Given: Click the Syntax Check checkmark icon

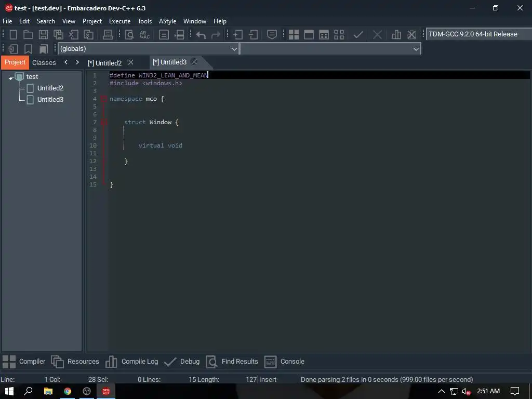Looking at the screenshot, I should coord(358,35).
